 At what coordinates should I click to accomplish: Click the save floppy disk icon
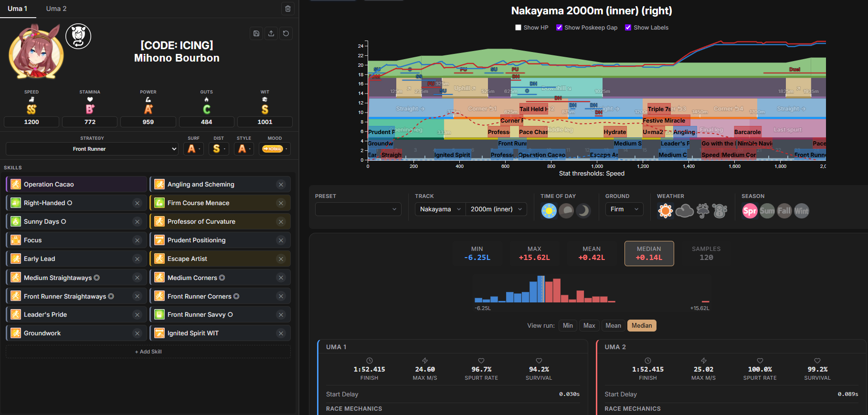pos(256,33)
